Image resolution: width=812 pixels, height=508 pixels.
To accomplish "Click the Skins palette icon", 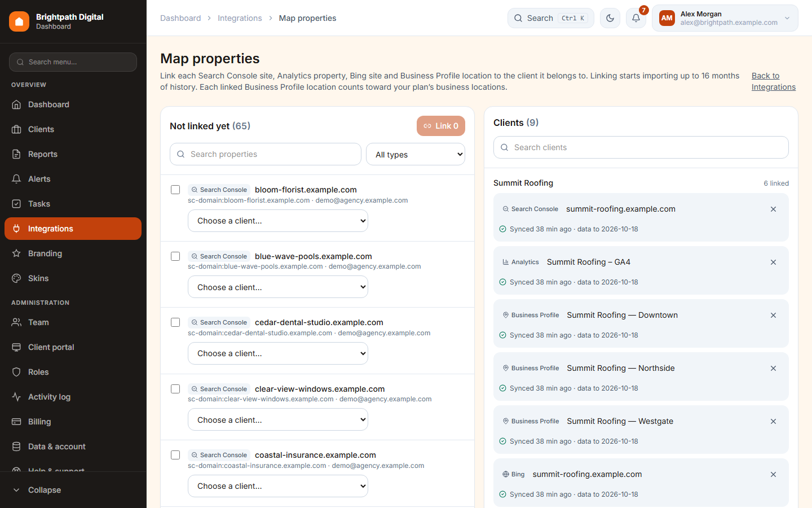I will [x=16, y=278].
